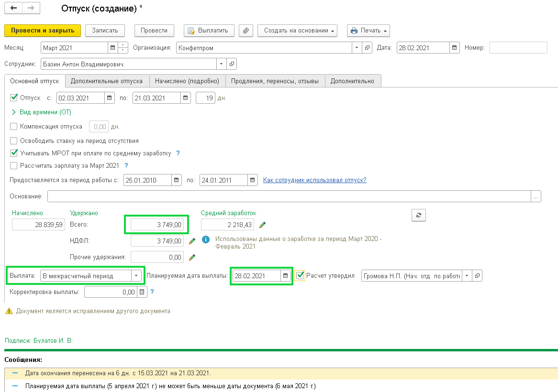
Task: Click the back navigation arrow
Action: [x=13, y=8]
